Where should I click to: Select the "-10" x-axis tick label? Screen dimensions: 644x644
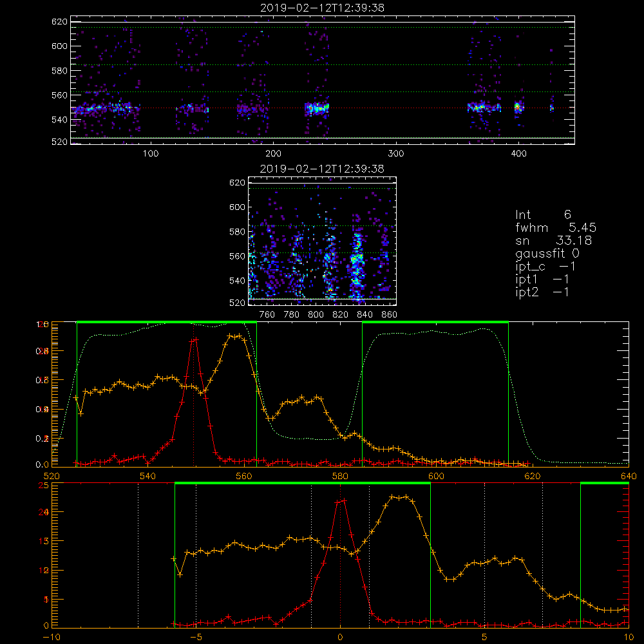[52, 638]
